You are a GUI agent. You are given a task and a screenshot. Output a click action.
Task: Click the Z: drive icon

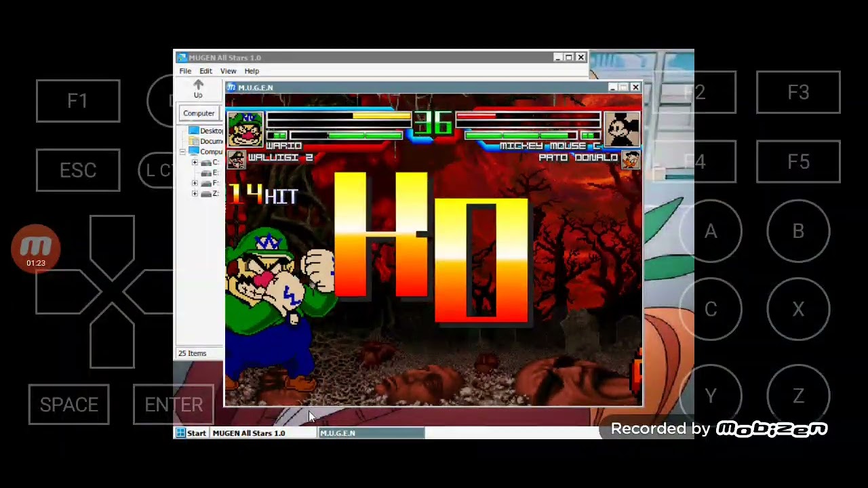point(206,194)
